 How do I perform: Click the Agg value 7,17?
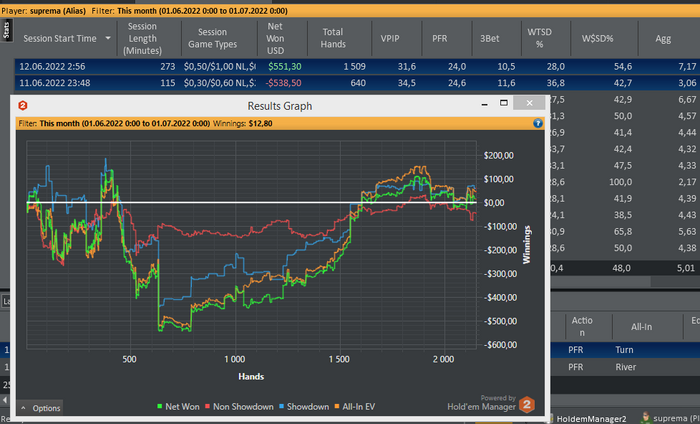click(687, 67)
